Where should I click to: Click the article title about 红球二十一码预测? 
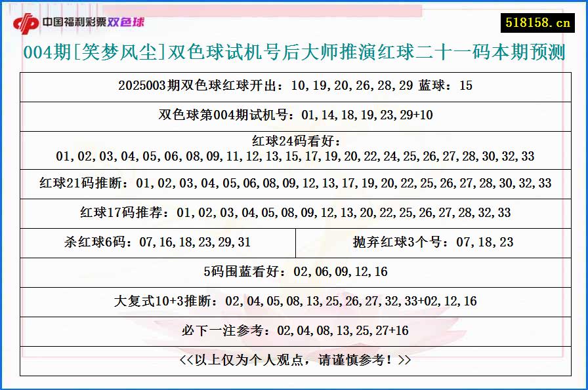click(294, 56)
